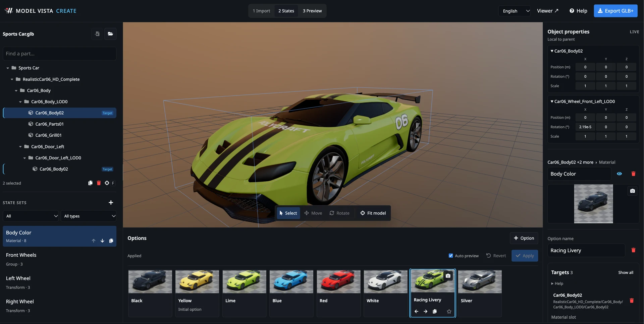This screenshot has width=644, height=324.
Task: Select the Rotate tool in viewport toolbar
Action: click(339, 213)
